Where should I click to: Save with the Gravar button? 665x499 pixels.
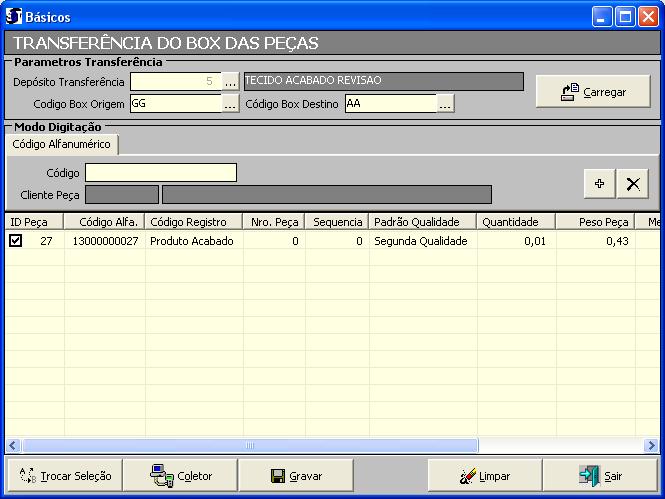296,476
